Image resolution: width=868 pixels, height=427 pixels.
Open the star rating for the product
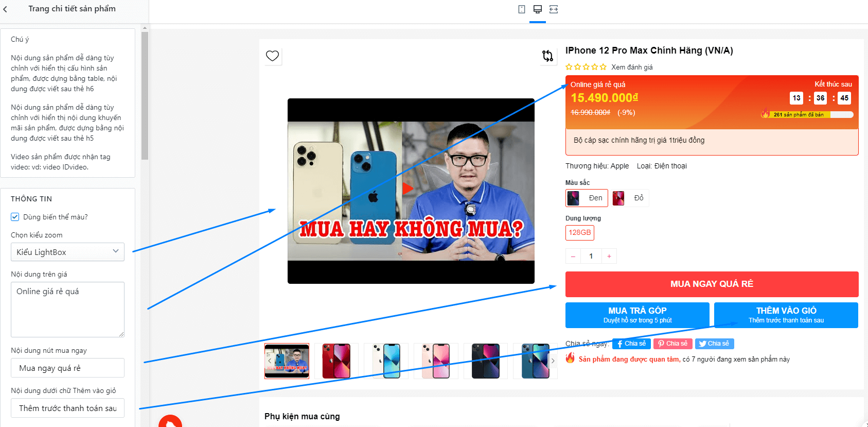click(x=586, y=67)
